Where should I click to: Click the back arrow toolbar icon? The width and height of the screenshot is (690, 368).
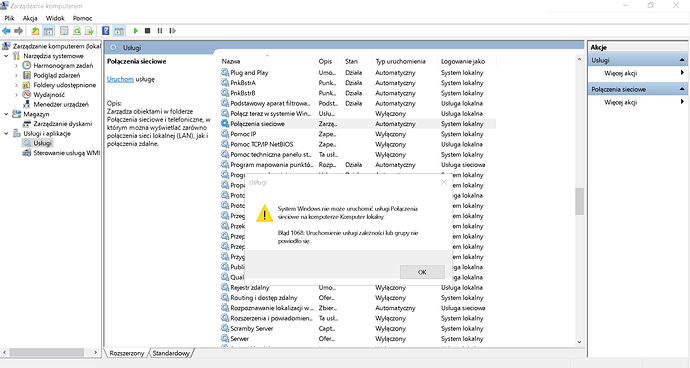(x=6, y=31)
